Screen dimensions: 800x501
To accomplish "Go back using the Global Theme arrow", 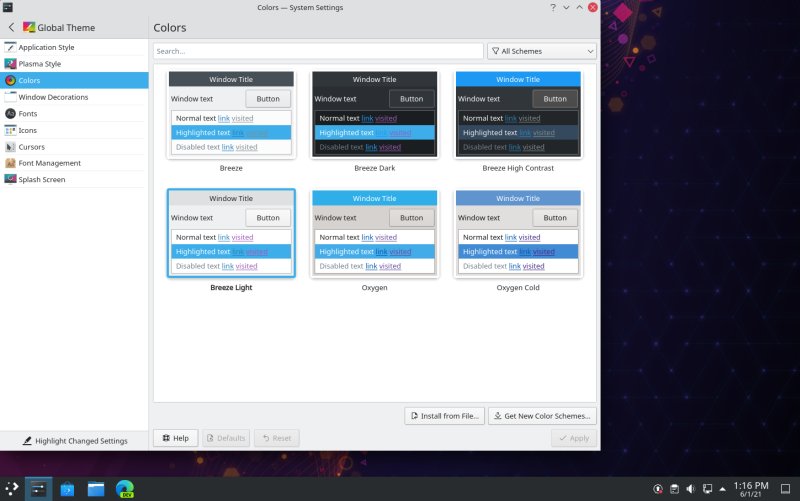I will 11,27.
